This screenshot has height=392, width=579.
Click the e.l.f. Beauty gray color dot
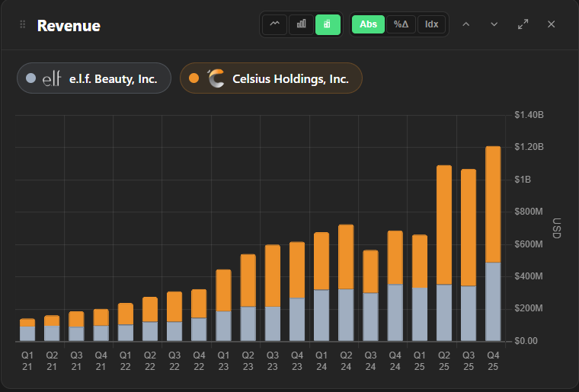(31, 78)
